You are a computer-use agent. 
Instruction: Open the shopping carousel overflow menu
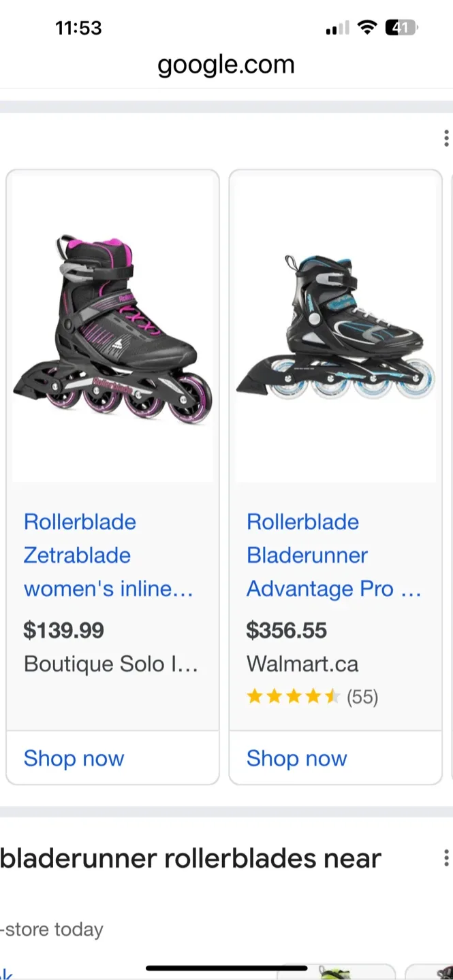pos(446,137)
